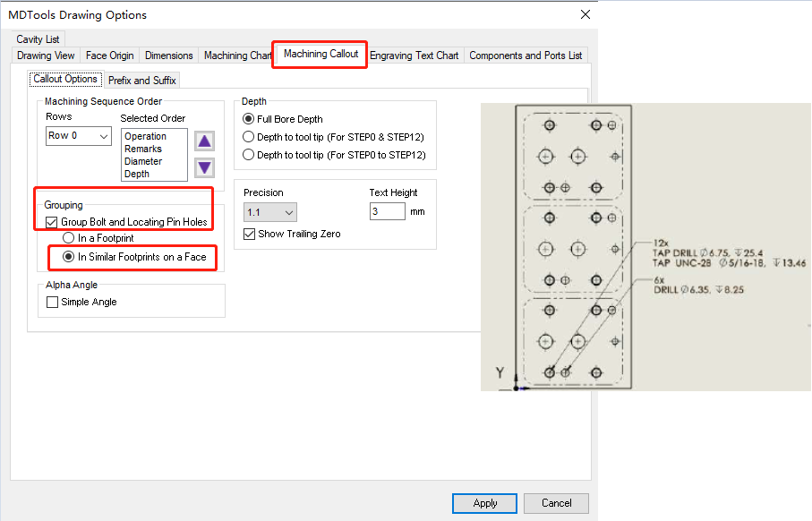Click the Cancel button
Image resolution: width=812 pixels, height=521 pixels.
point(556,503)
